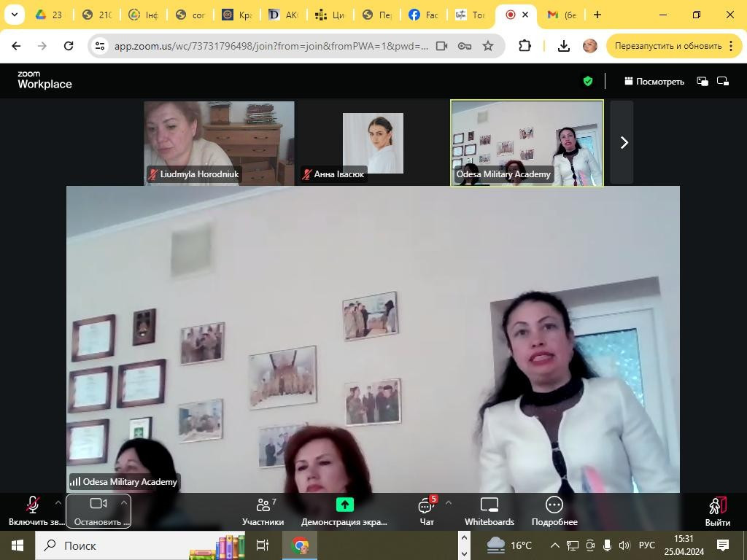Bookmark this page with star icon
The image size is (747, 560).
tap(488, 46)
